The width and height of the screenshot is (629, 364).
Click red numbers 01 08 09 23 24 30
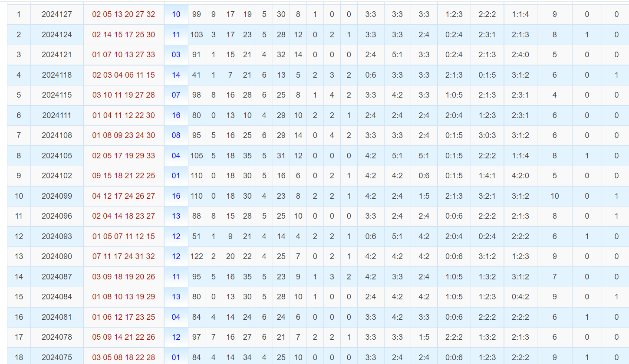tap(124, 135)
